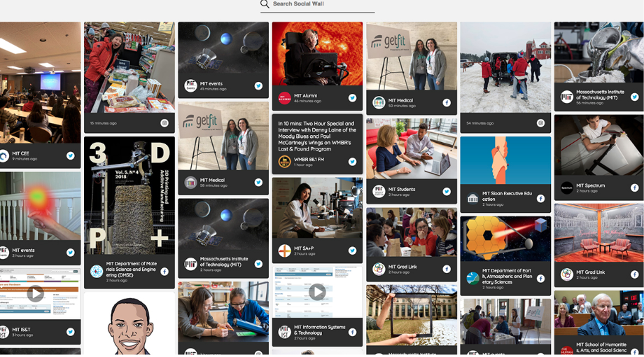This screenshot has width=644, height=357.
Task: Click Twitter icon on MIT 56 minutes ago card
Action: point(635,97)
